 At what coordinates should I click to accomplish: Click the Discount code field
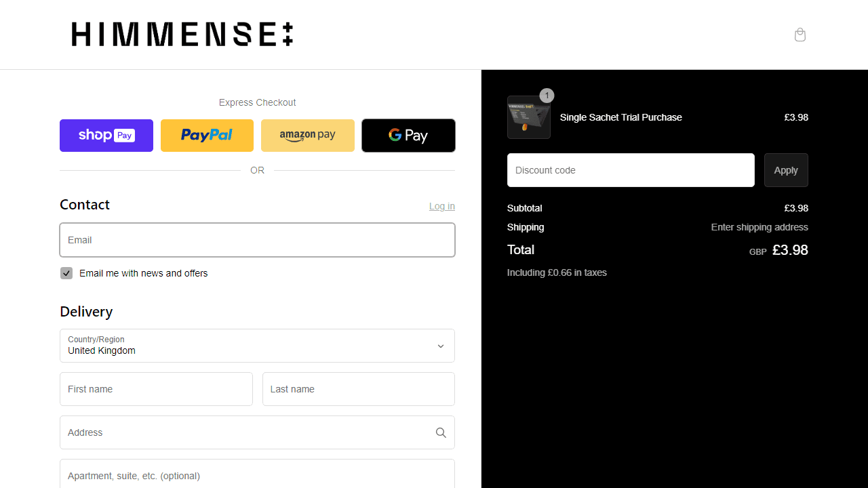[631, 170]
